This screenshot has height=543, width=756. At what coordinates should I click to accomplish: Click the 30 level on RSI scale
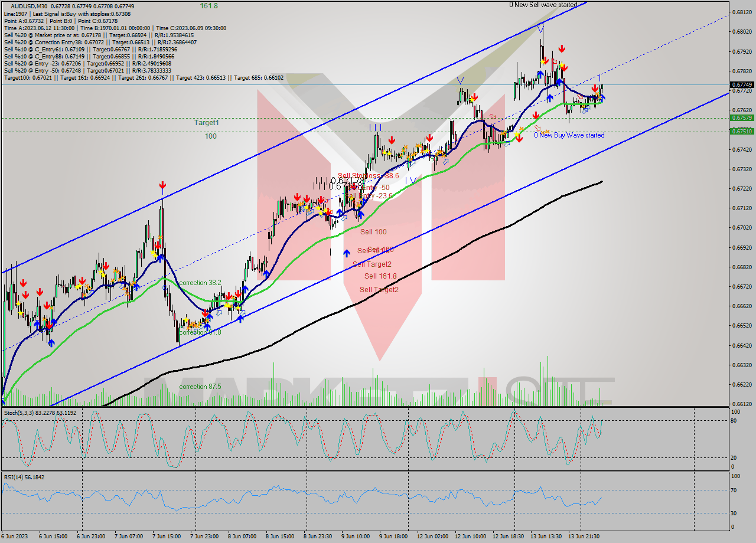(735, 513)
